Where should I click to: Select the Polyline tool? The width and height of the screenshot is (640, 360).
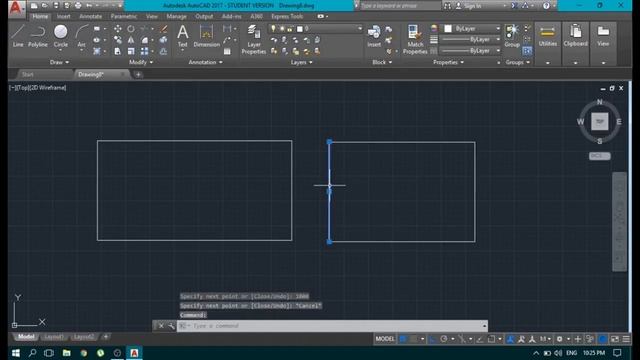(38, 36)
